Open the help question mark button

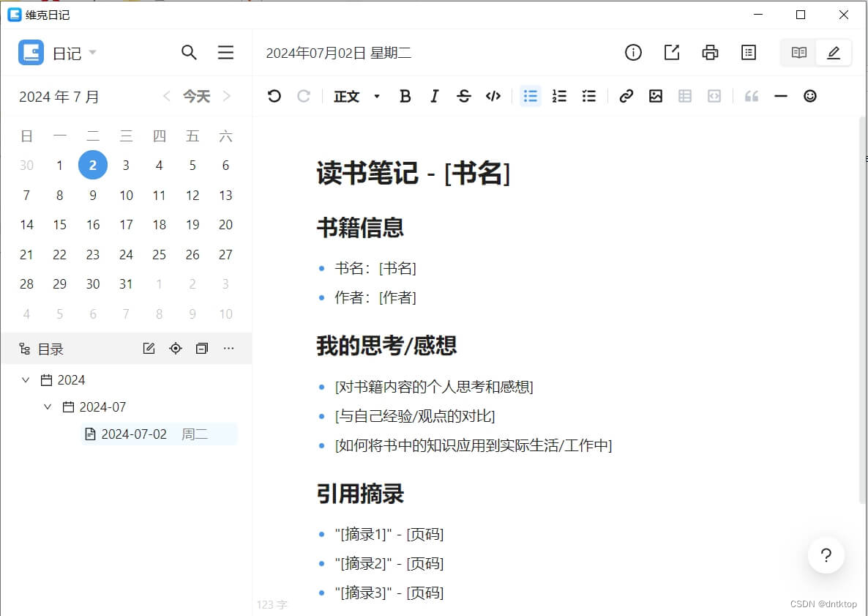click(x=826, y=555)
